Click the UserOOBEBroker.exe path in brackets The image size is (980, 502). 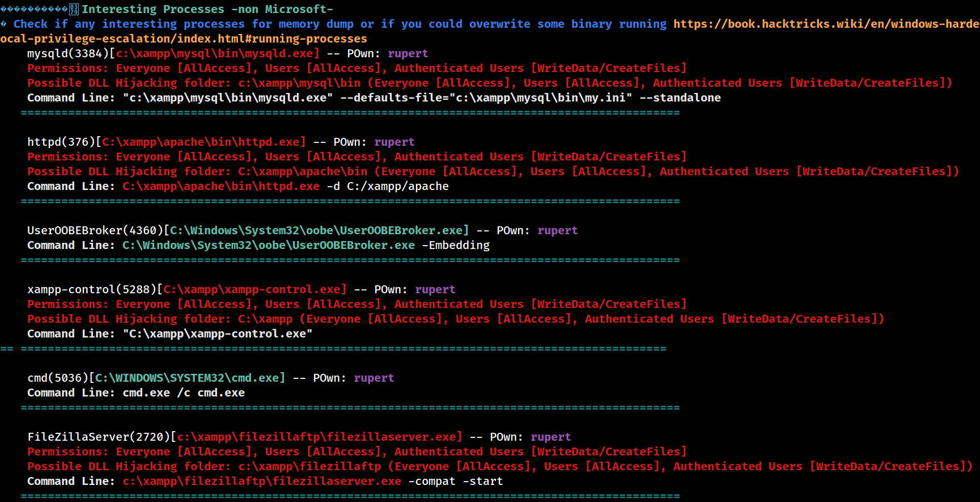tap(316, 230)
